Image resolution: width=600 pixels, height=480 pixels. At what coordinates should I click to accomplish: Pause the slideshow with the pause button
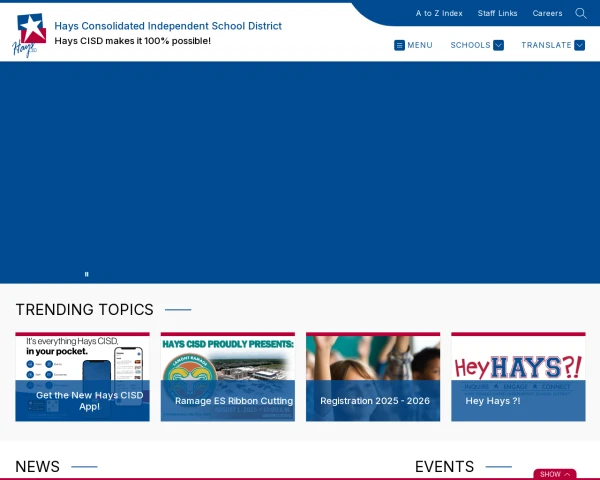point(86,274)
